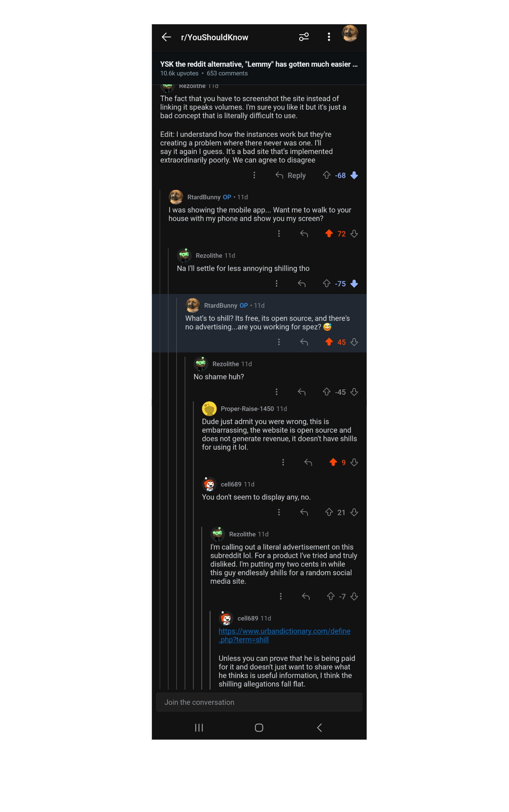Open profile avatar in top-right corner

tap(350, 34)
